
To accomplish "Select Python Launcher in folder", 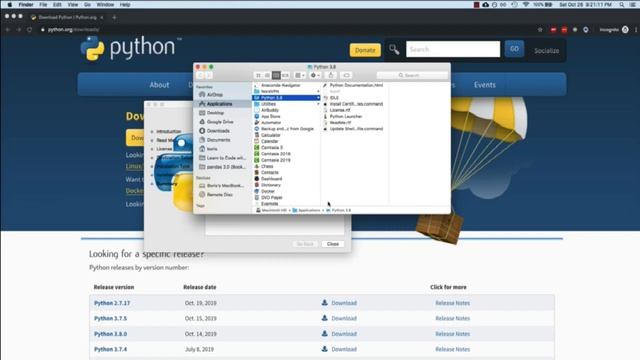I will point(345,116).
